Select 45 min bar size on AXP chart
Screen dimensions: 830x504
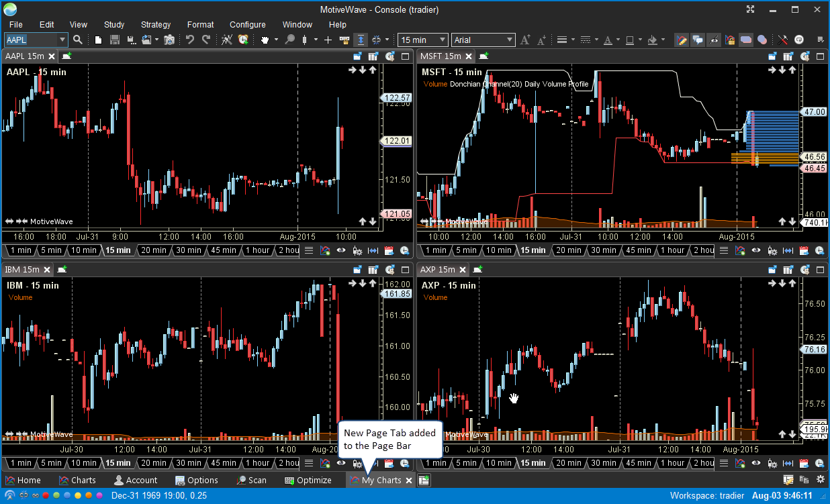tap(639, 463)
